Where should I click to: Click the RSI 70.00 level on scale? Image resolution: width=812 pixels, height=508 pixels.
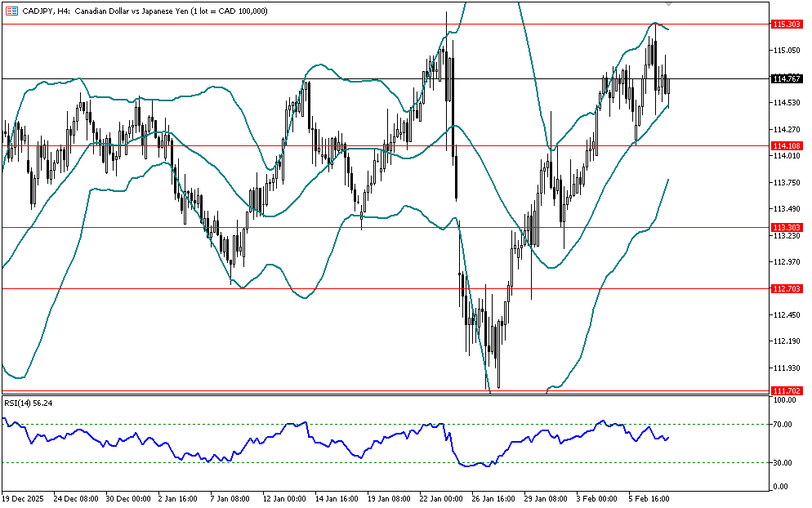[784, 425]
